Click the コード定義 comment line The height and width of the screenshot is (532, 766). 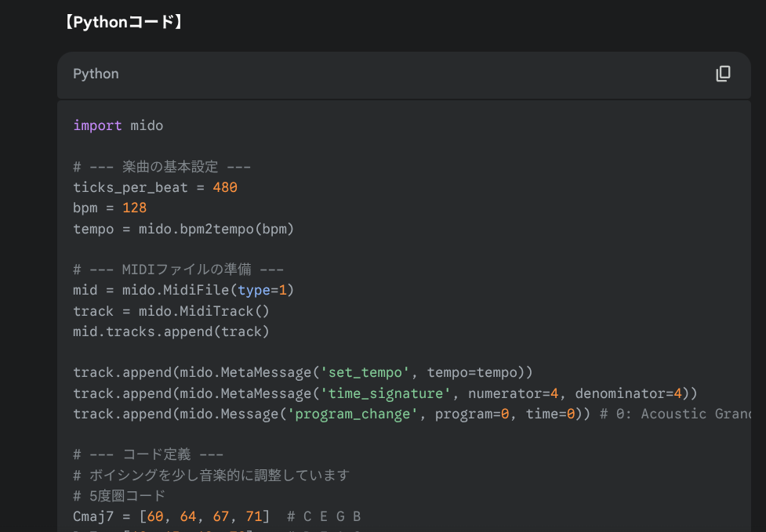[x=148, y=454]
